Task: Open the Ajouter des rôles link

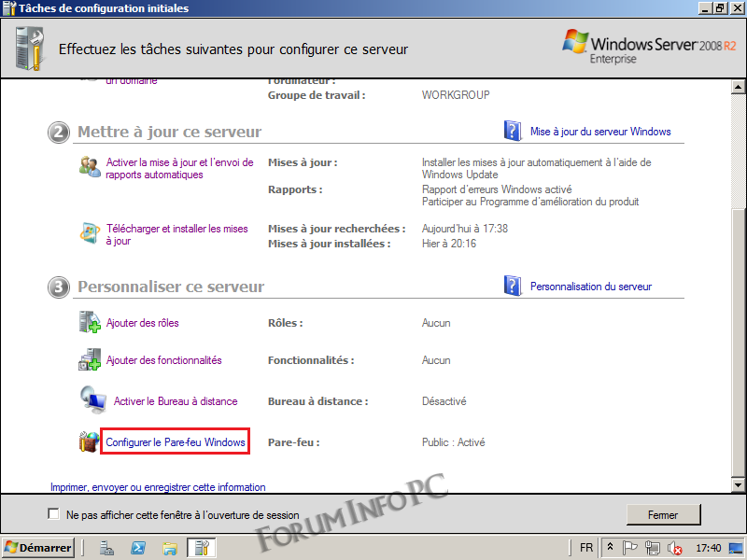Action: click(x=143, y=323)
